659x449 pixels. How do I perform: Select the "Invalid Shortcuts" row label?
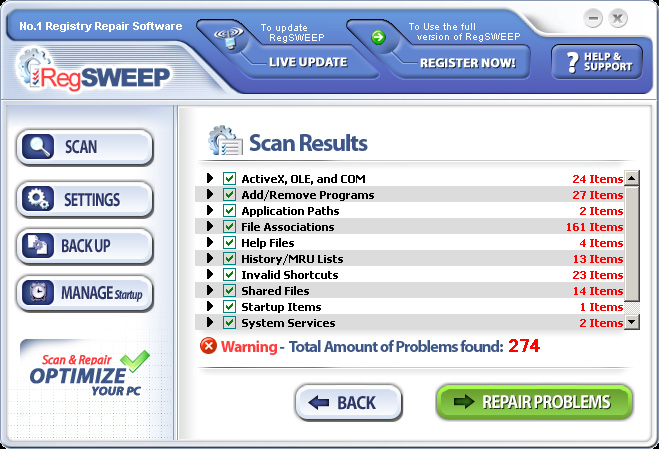(290, 275)
